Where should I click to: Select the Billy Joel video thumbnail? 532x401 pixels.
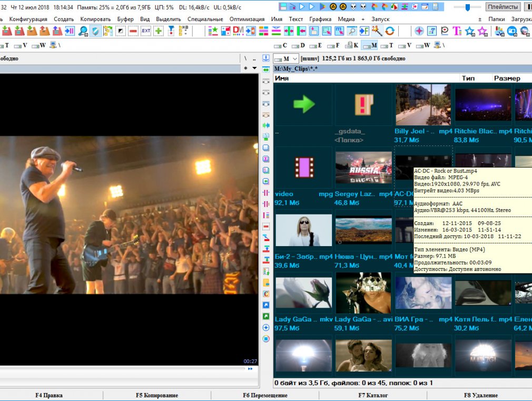(x=423, y=104)
